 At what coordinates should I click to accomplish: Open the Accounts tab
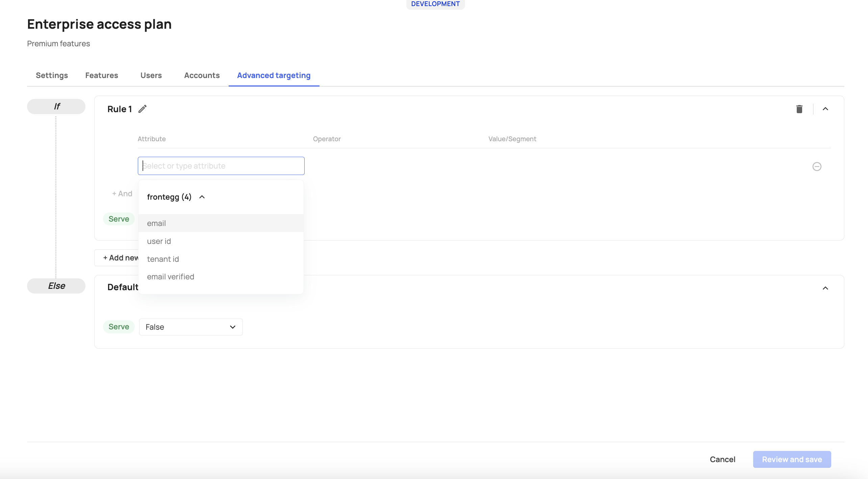[202, 75]
